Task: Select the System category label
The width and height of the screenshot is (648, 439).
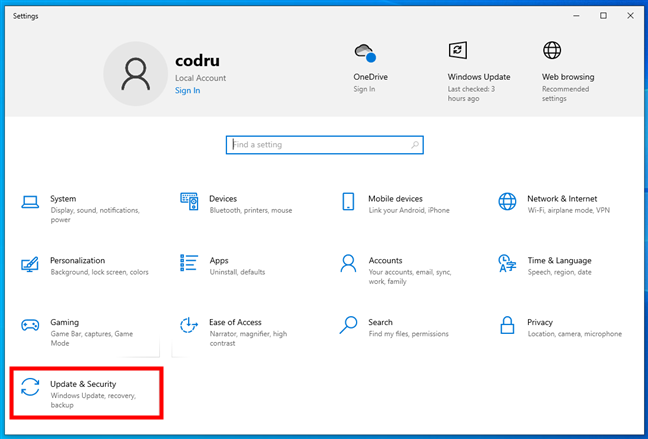Action: click(x=63, y=198)
